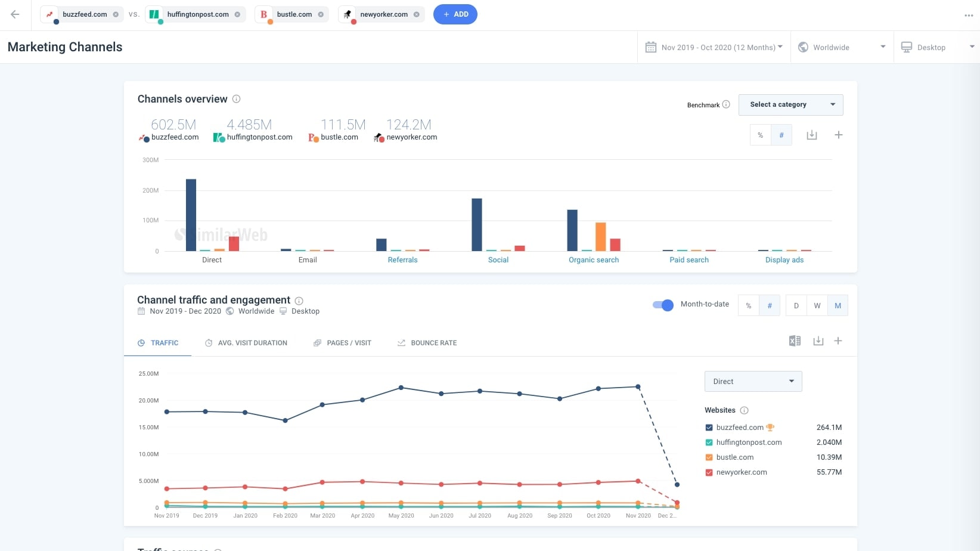The image size is (980, 551).
Task: Click the huffingtonpost.com site chip favicon
Action: 154,14
